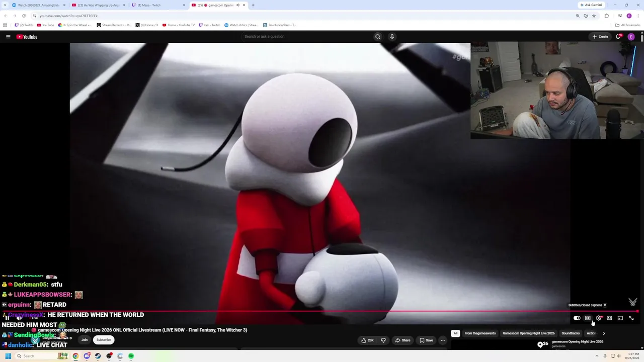Open a new browser tab
The image size is (644, 362).
[x=253, y=5]
